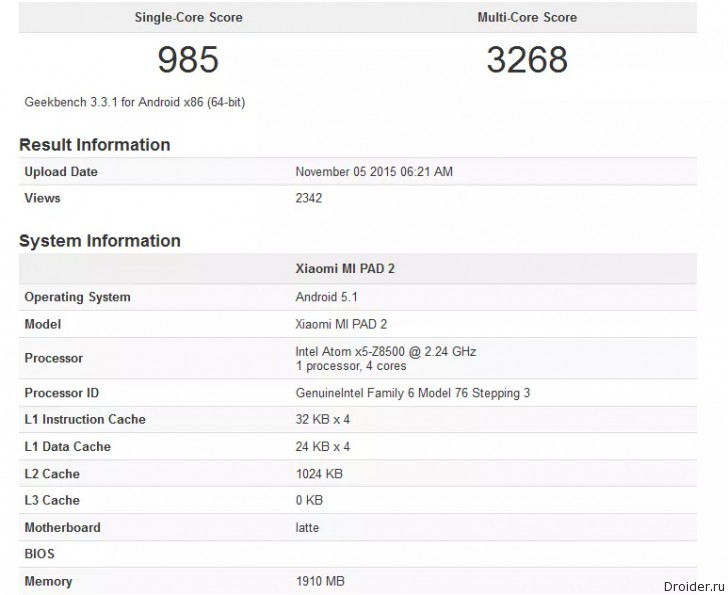Click the L2 Cache label

tap(52, 474)
